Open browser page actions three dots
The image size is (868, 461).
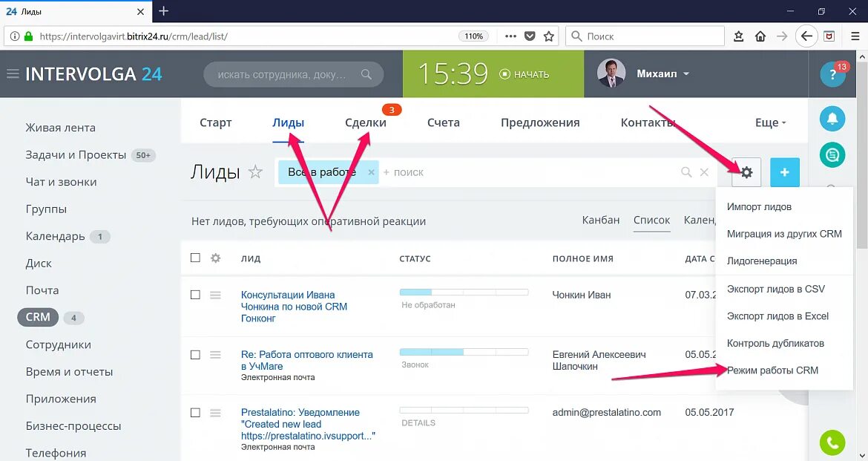[x=510, y=36]
